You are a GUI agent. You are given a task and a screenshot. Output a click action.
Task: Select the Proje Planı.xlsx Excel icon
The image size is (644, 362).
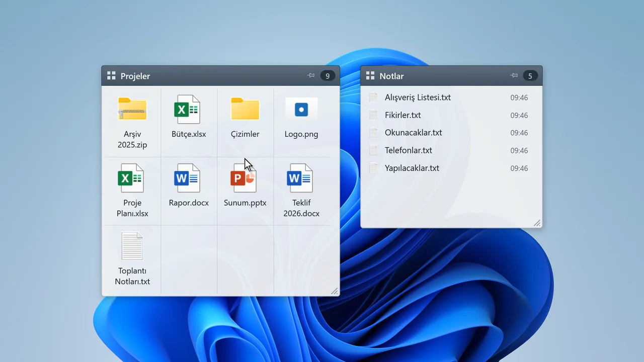(132, 178)
